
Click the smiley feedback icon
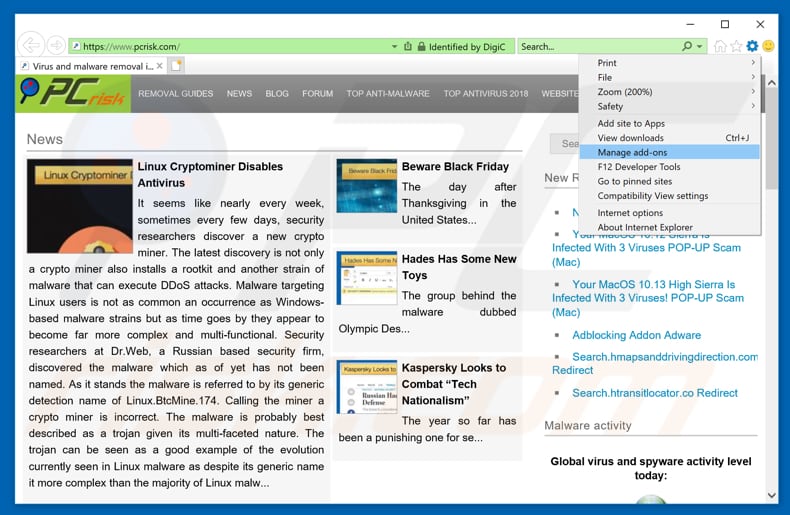[768, 46]
